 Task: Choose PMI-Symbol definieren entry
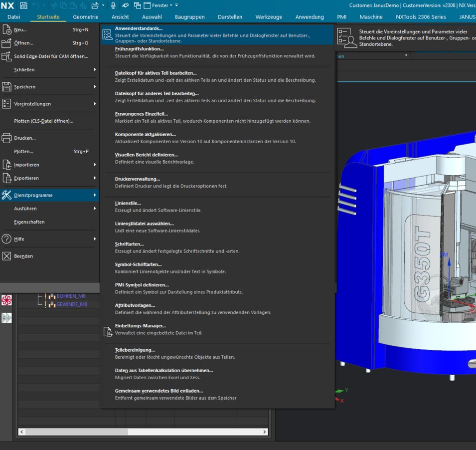[x=217, y=289]
